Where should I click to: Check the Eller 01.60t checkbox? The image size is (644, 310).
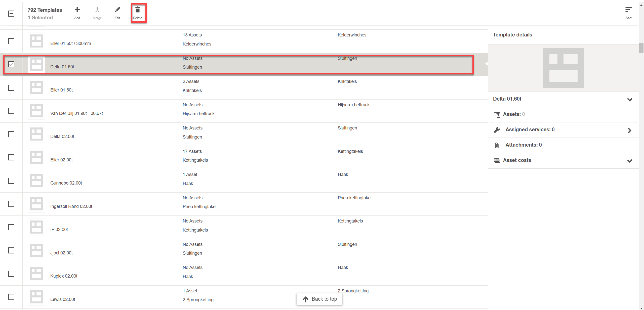[11, 88]
